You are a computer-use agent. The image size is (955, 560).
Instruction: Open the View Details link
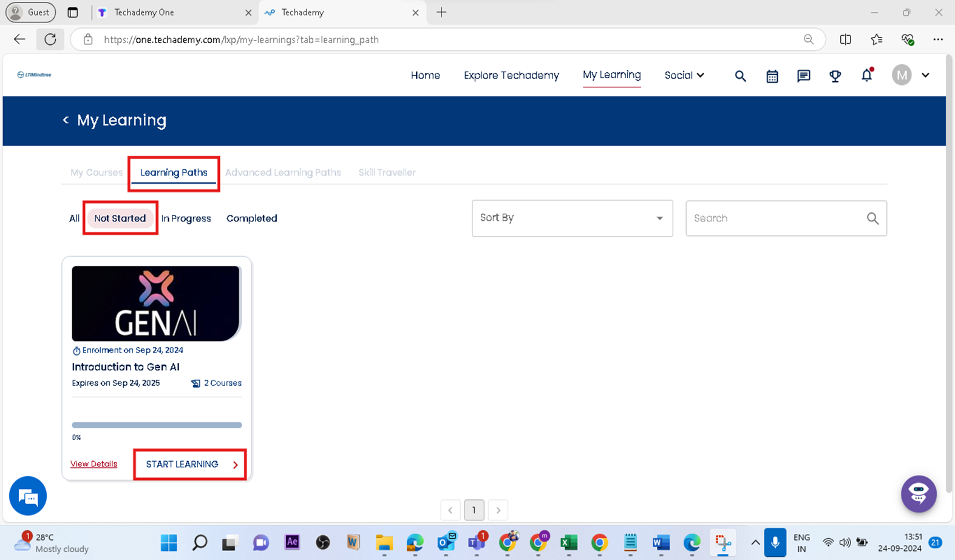(93, 464)
